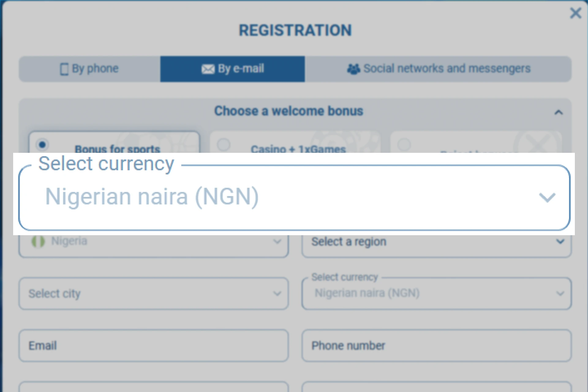Screen dimensions: 588x392
Task: Close the registration dialog
Action: pos(575,13)
